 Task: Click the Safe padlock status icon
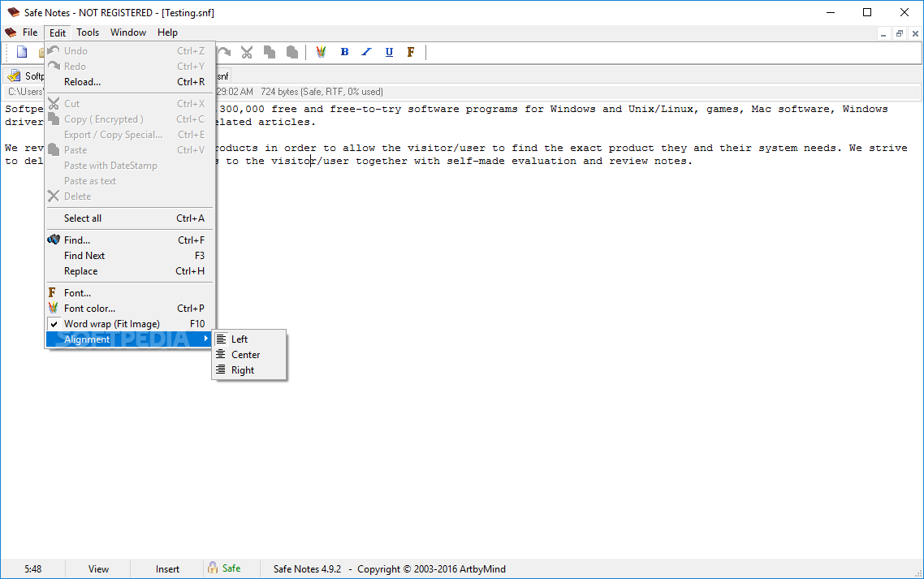[213, 568]
